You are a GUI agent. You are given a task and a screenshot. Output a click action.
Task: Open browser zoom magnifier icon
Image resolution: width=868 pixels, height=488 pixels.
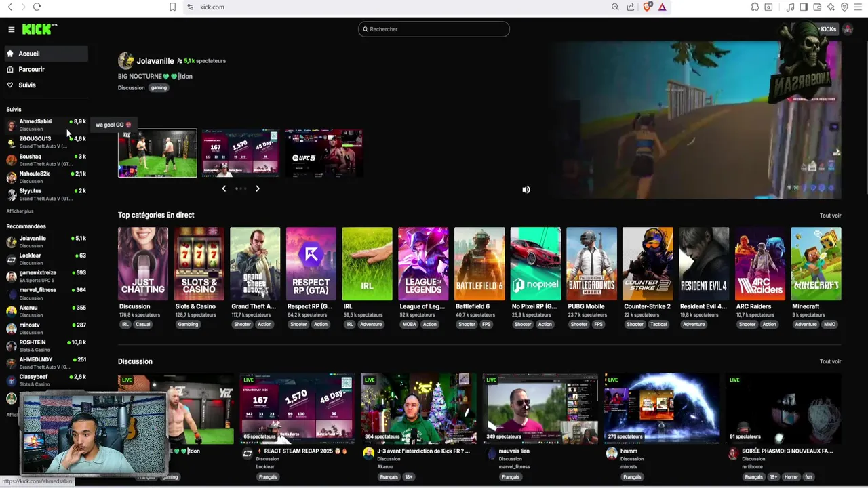point(615,7)
